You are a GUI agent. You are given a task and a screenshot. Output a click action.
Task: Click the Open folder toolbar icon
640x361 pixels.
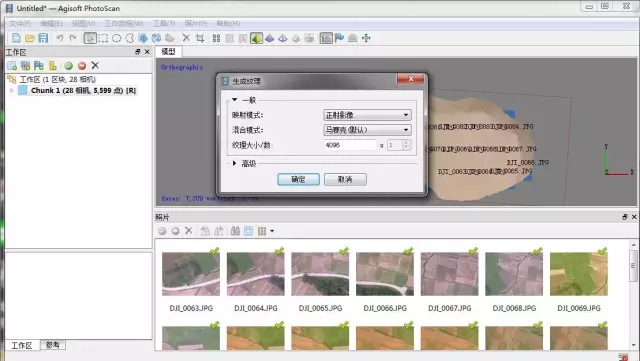point(30,38)
